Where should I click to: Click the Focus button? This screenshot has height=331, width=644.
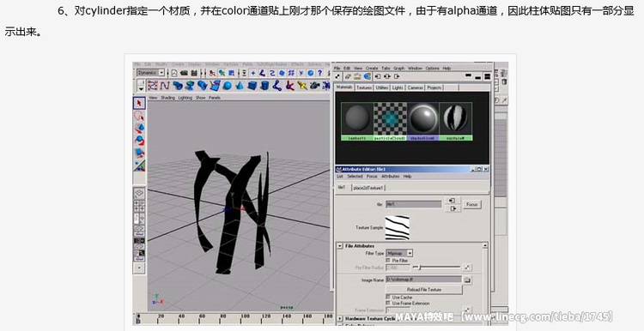pos(472,204)
